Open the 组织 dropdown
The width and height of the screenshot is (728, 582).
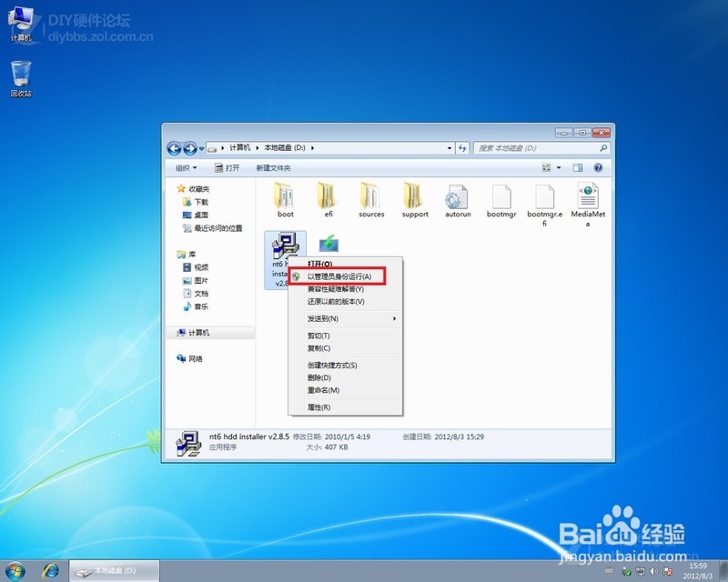pyautogui.click(x=187, y=167)
